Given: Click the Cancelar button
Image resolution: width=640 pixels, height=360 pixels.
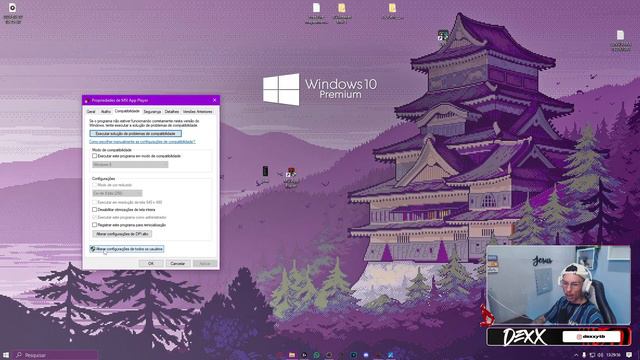Looking at the screenshot, I should point(178,264).
